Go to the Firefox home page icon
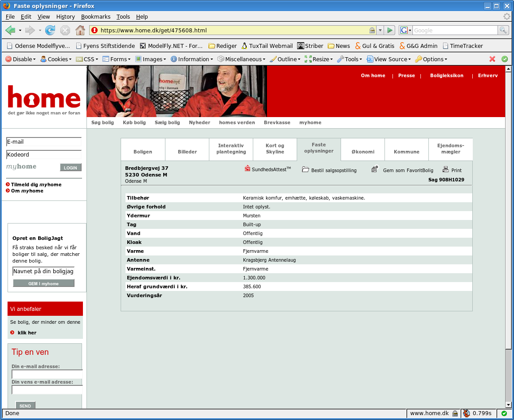Screen dimensions: 514x420 (80, 30)
